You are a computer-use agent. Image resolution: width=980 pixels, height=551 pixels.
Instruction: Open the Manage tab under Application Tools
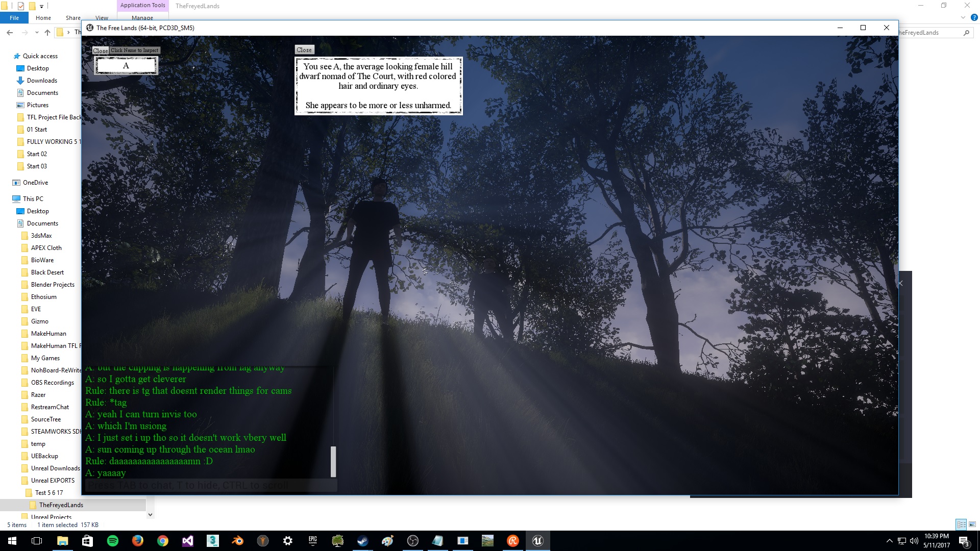[x=142, y=18]
